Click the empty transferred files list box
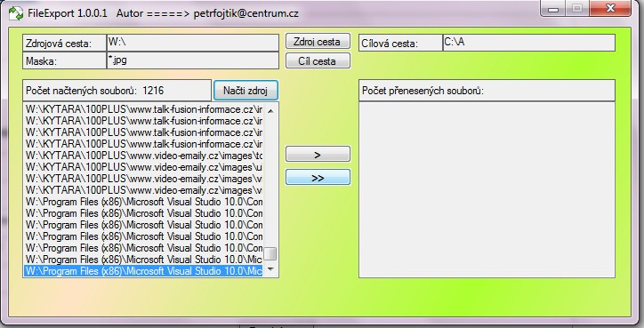Screen dimensions: 644x328 [x=487, y=189]
